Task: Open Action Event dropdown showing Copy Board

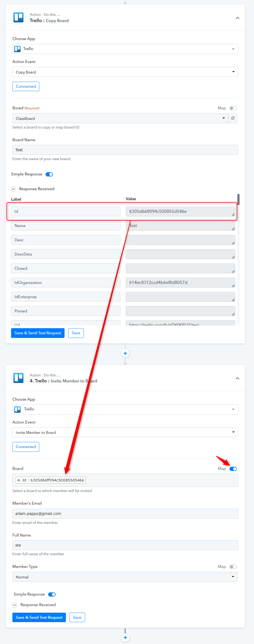Action: click(x=125, y=72)
